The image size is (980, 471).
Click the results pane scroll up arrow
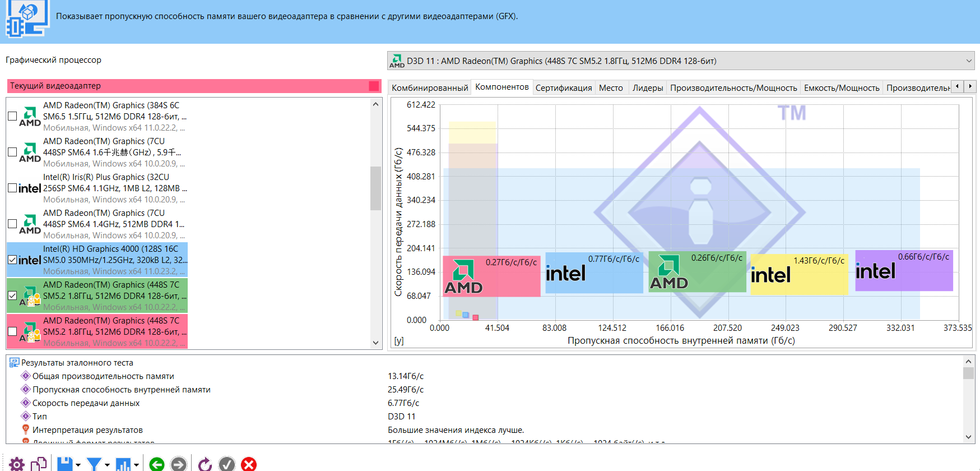[968, 362]
